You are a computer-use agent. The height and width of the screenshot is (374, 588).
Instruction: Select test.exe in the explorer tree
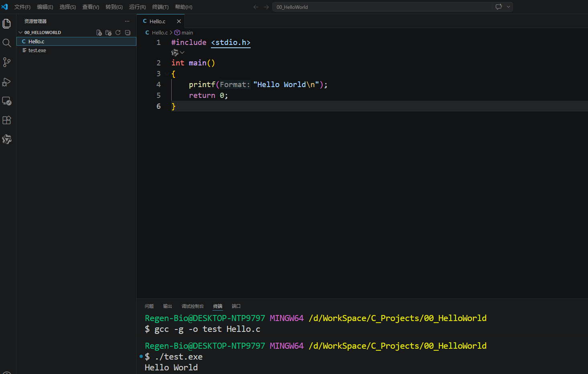tap(76, 50)
